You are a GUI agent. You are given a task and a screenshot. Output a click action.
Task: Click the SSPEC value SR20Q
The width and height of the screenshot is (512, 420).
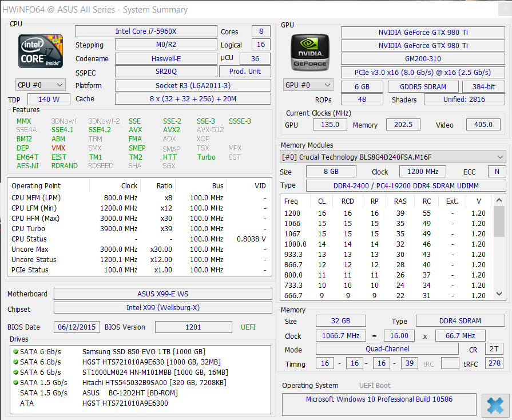click(x=166, y=71)
